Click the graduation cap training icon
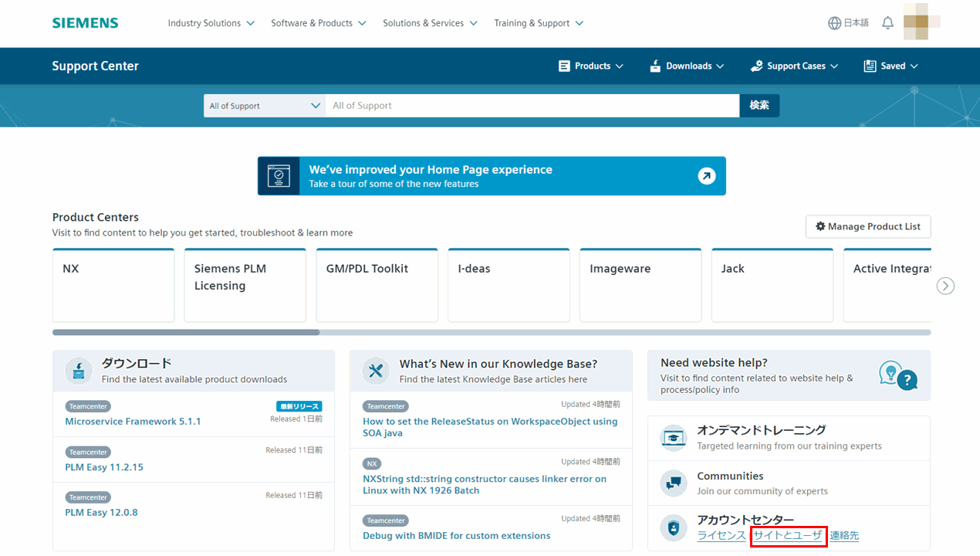This screenshot has width=980, height=556. click(674, 438)
